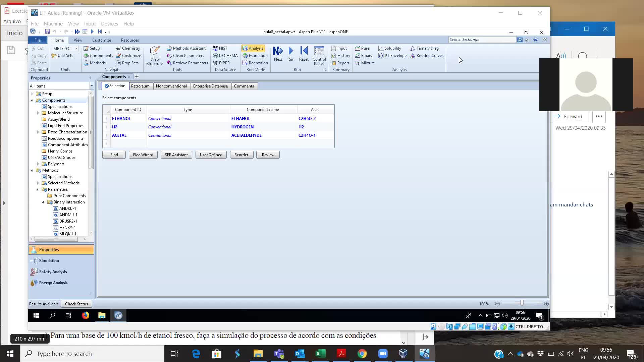Screen dimensions: 644x362
Task: Click Clean Parameters in Tools group
Action: point(185,56)
